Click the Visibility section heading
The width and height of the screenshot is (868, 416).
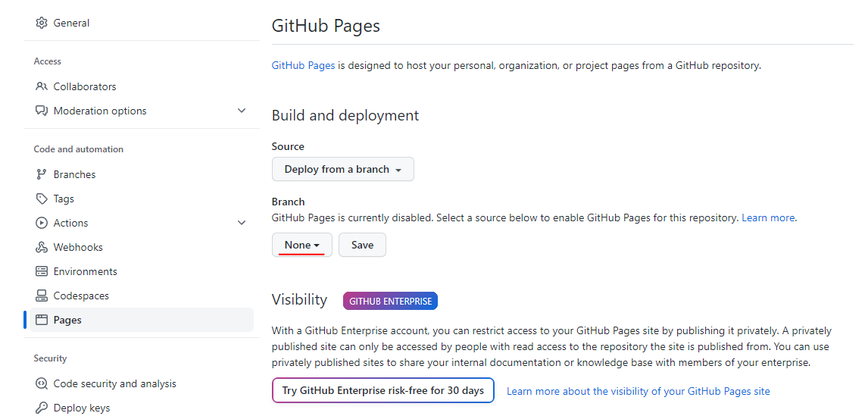point(299,300)
